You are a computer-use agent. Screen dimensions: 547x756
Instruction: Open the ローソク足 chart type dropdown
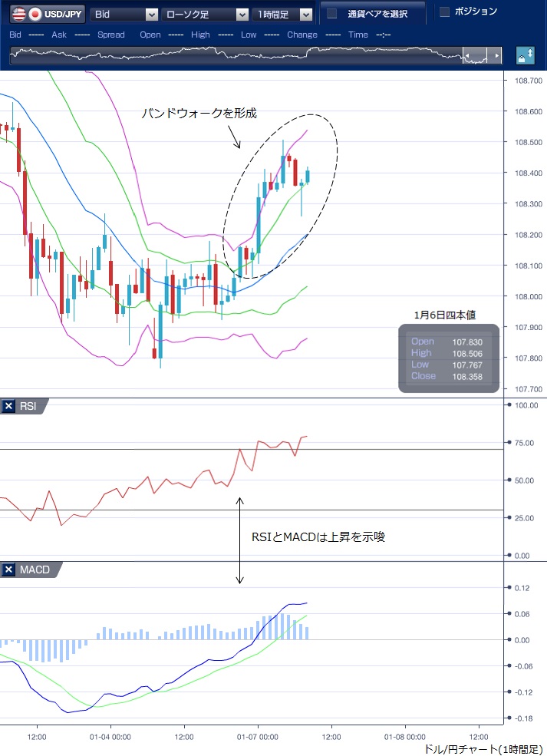click(242, 15)
